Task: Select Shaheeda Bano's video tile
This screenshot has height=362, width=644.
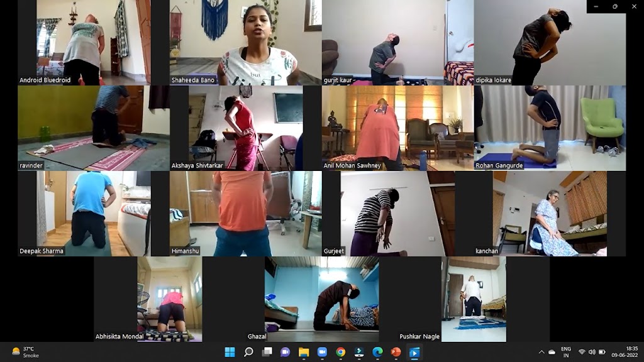Action: [x=246, y=42]
